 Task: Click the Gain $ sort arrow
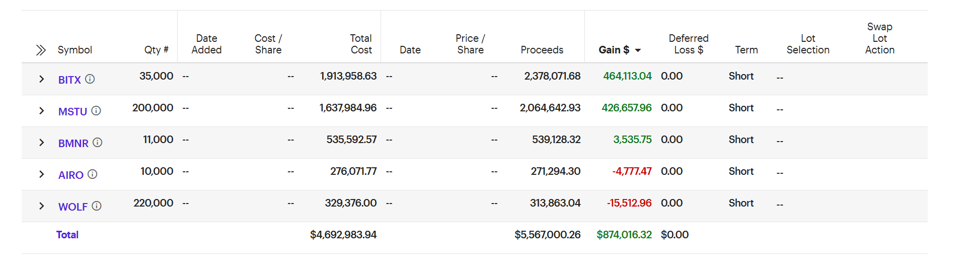[x=638, y=50]
